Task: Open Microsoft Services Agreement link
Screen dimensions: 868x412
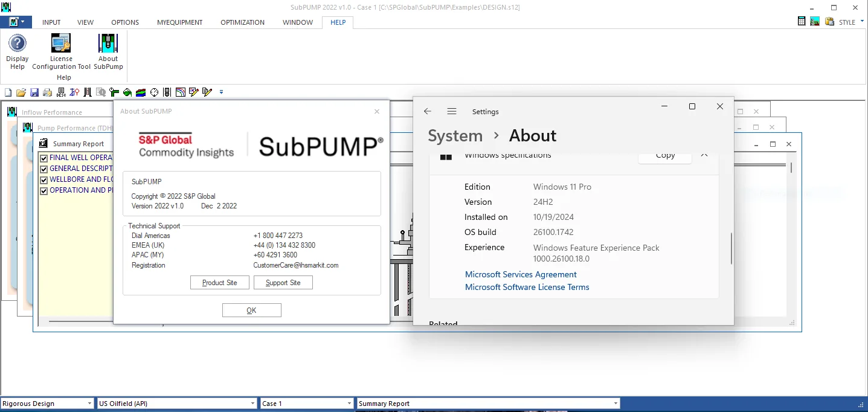Action: (521, 274)
